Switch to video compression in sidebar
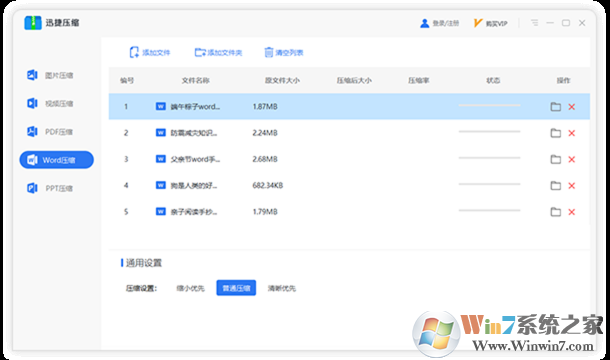 [x=51, y=103]
